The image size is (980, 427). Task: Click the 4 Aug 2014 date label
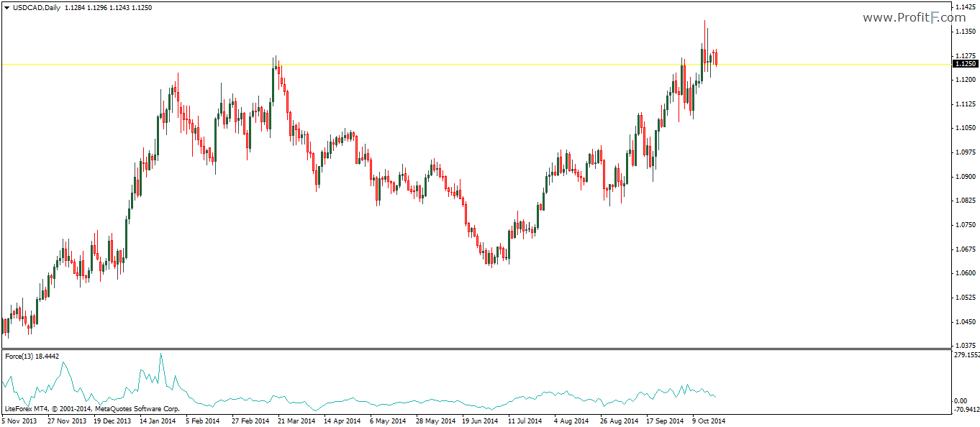pyautogui.click(x=571, y=421)
